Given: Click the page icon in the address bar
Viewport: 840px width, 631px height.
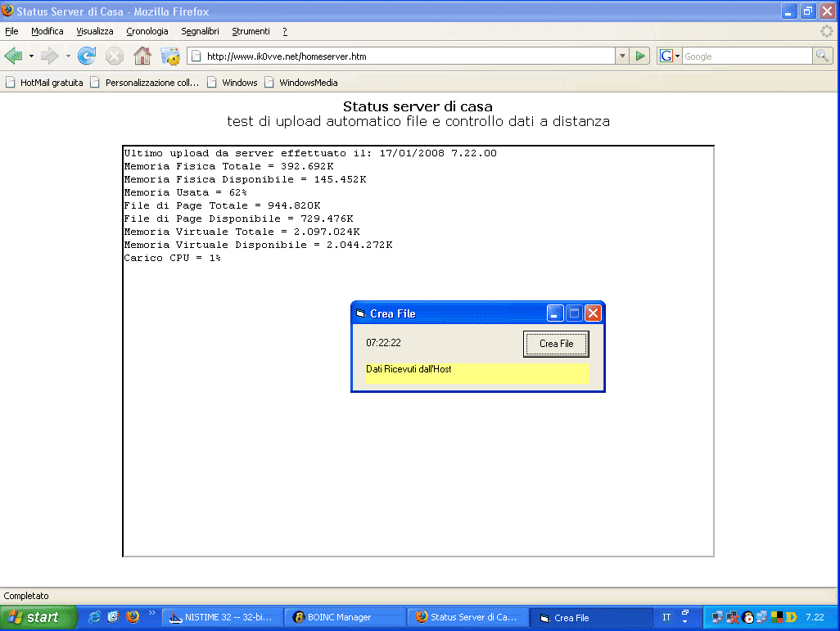Looking at the screenshot, I should (x=196, y=56).
